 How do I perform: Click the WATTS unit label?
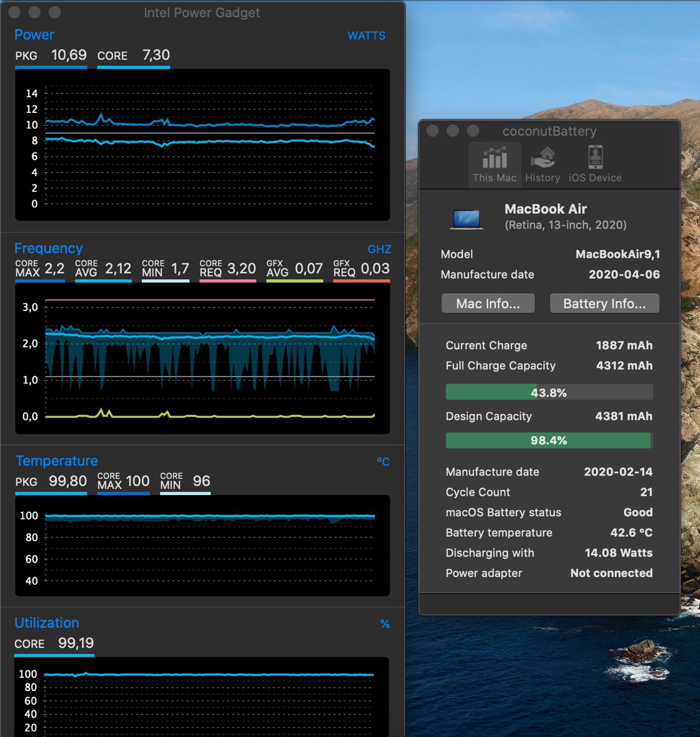(x=366, y=36)
